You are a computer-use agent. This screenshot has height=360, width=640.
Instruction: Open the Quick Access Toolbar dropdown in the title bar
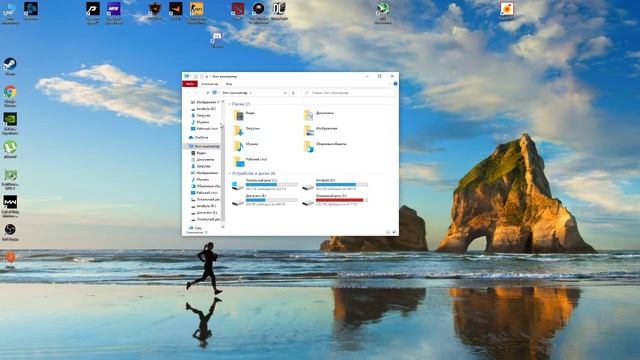tap(207, 76)
